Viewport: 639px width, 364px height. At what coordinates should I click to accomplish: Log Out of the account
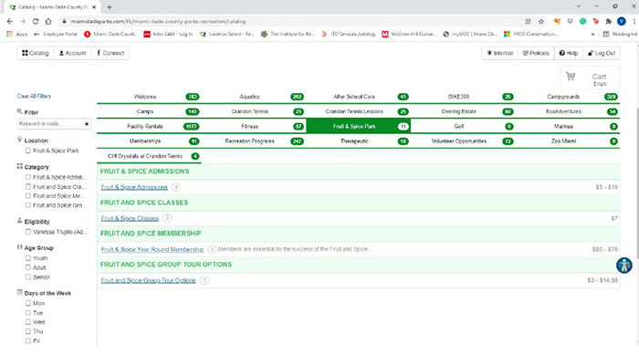[602, 53]
